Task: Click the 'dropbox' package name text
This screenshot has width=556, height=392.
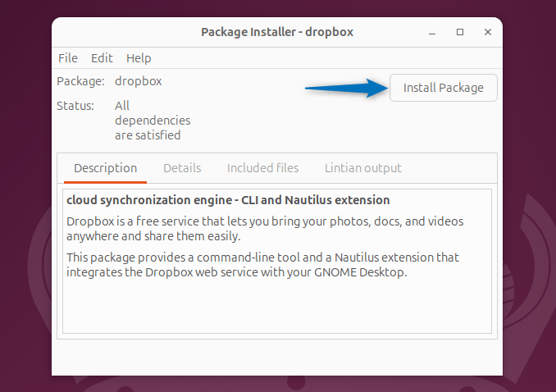Action: (139, 81)
